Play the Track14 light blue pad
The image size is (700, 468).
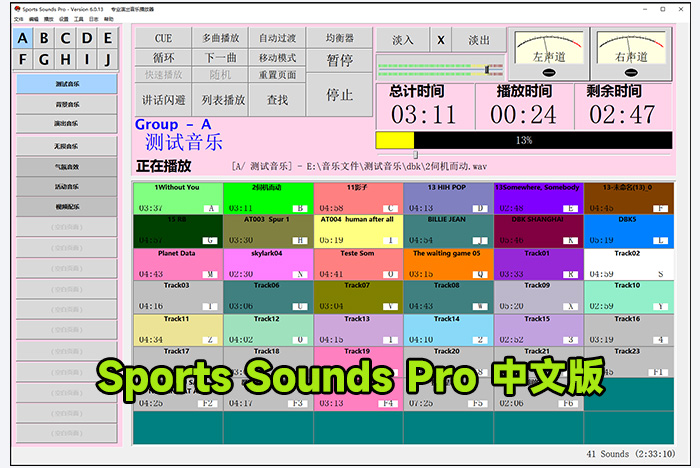[448, 330]
